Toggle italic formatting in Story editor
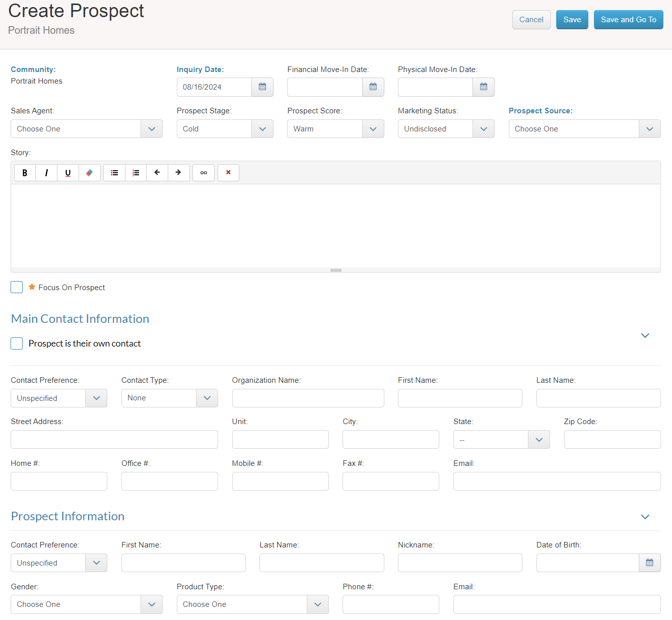 click(x=46, y=173)
